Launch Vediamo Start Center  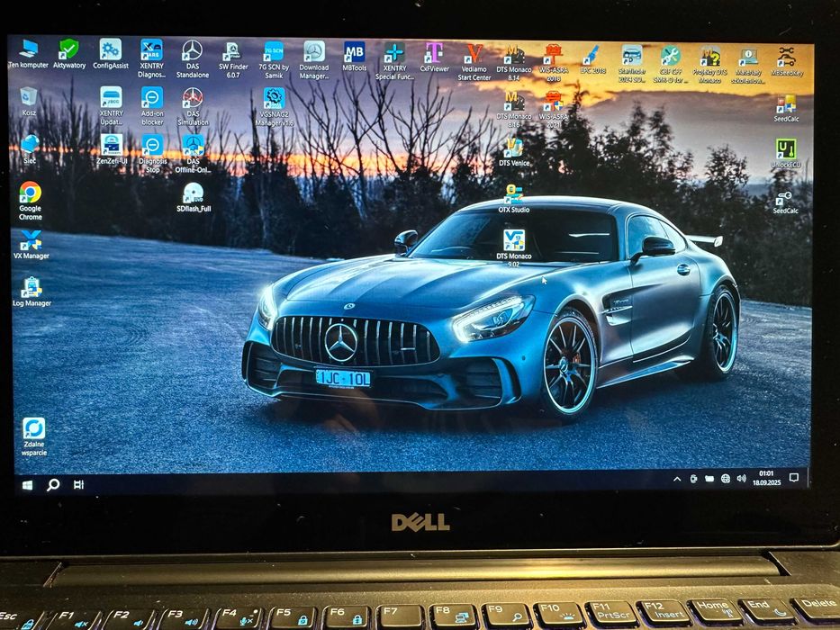click(x=474, y=61)
